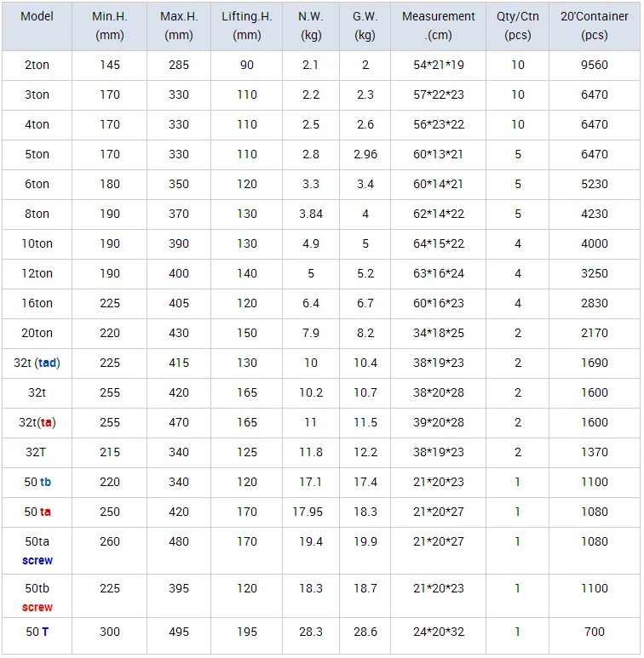Click the 12ton model cell
The height and width of the screenshot is (658, 644).
[37, 273]
